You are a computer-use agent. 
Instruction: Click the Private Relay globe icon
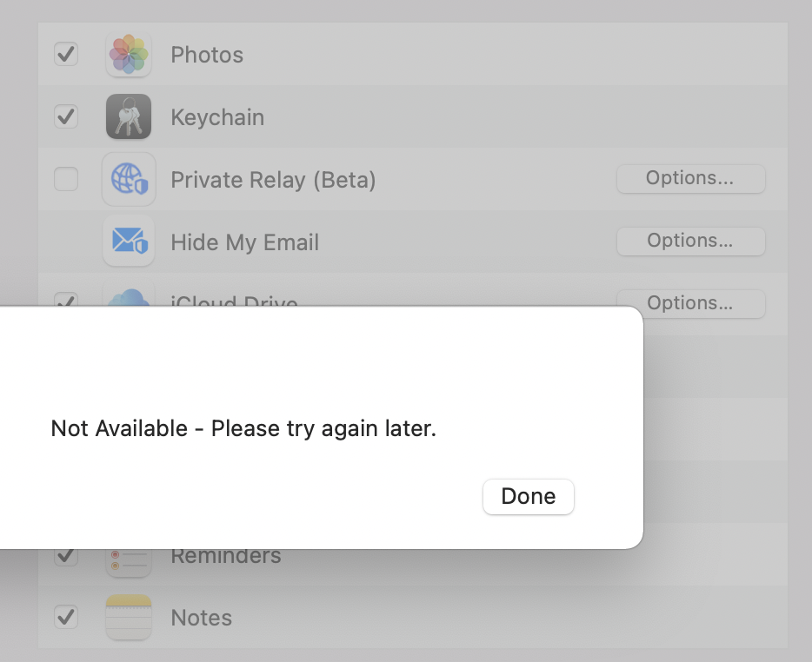pyautogui.click(x=129, y=179)
